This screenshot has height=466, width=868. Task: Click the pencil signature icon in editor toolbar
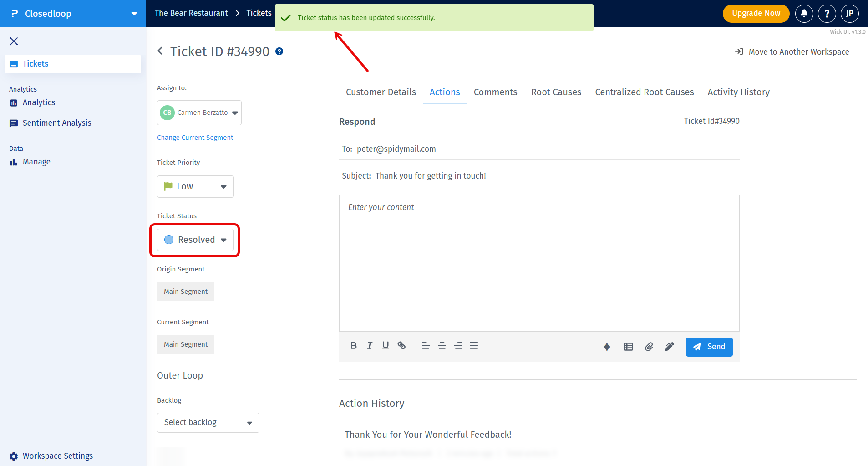pos(669,347)
